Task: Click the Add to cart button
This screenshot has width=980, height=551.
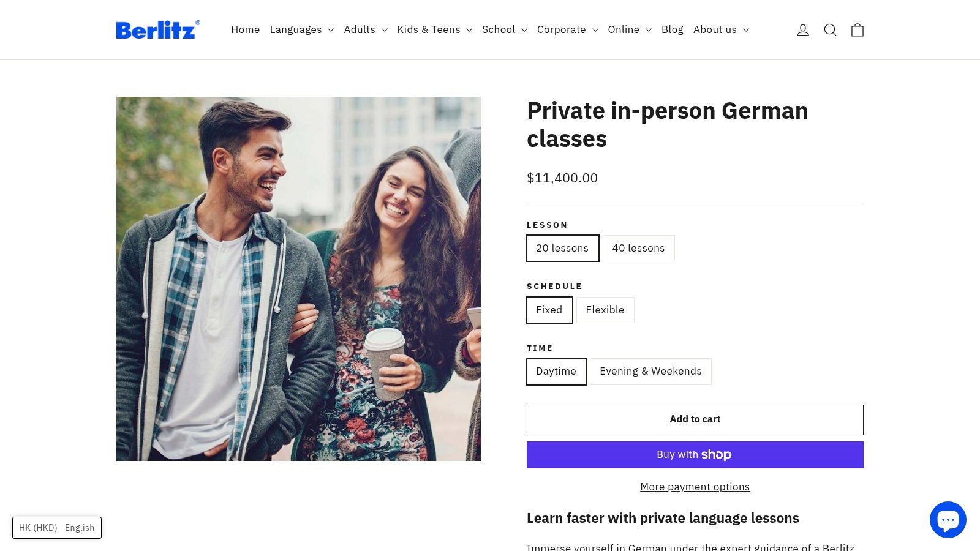Action: [x=695, y=419]
